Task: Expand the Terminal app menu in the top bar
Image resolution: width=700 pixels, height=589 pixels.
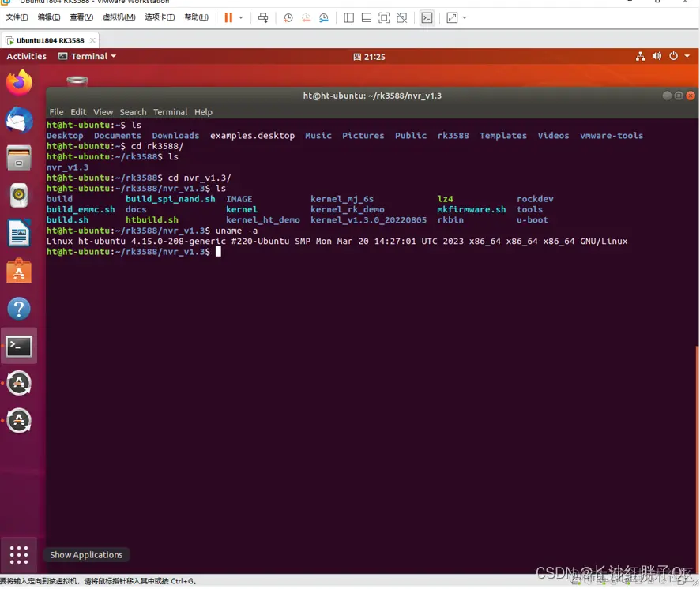Action: pos(88,57)
